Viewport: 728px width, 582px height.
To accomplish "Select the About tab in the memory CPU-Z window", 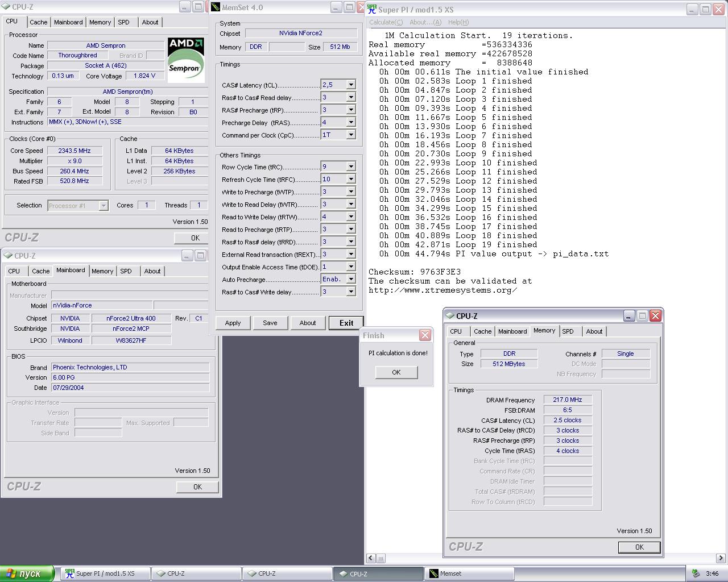I will [594, 331].
